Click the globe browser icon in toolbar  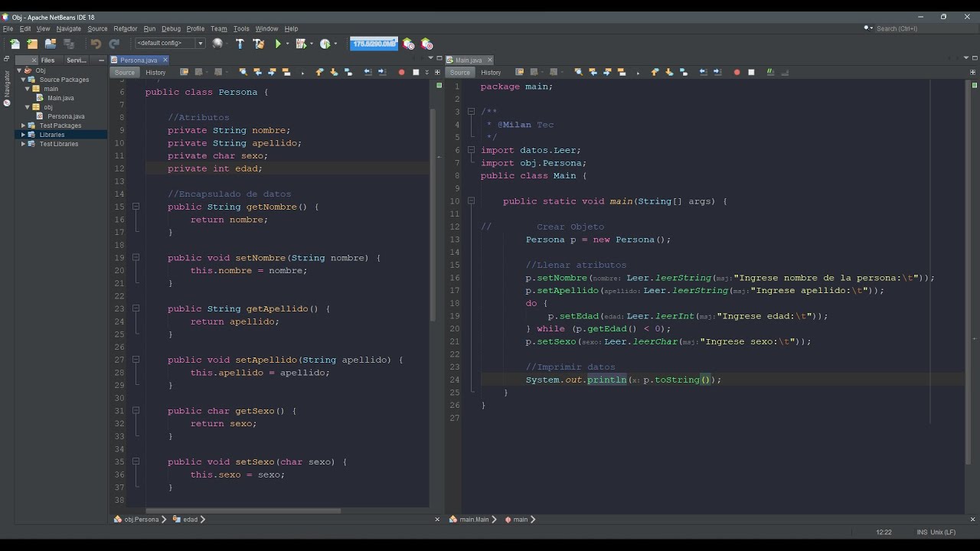tap(217, 44)
